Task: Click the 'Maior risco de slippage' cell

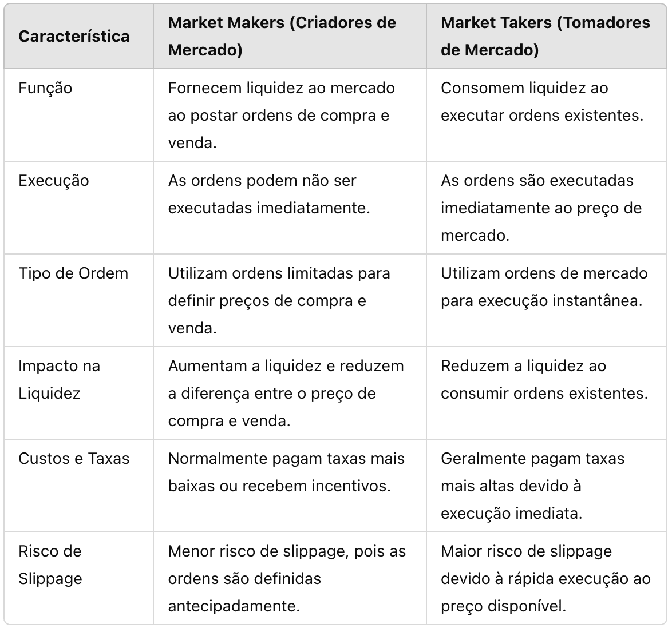Action: coord(545,578)
